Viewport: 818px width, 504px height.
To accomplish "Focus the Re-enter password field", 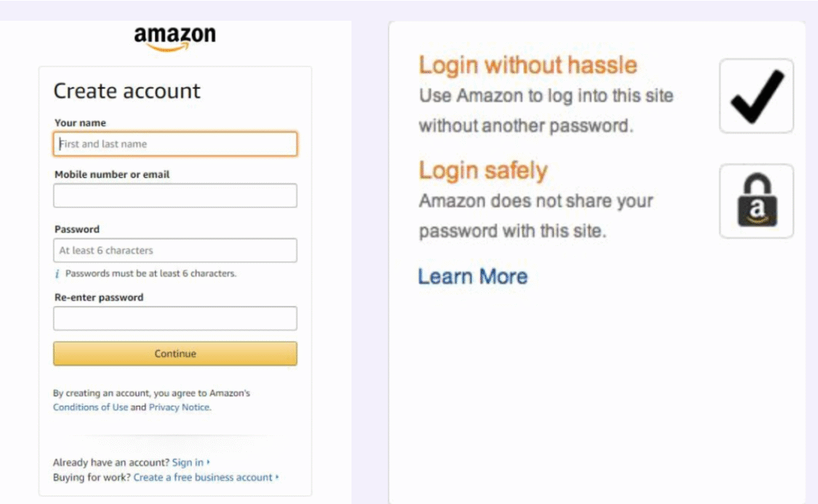I will pos(175,319).
